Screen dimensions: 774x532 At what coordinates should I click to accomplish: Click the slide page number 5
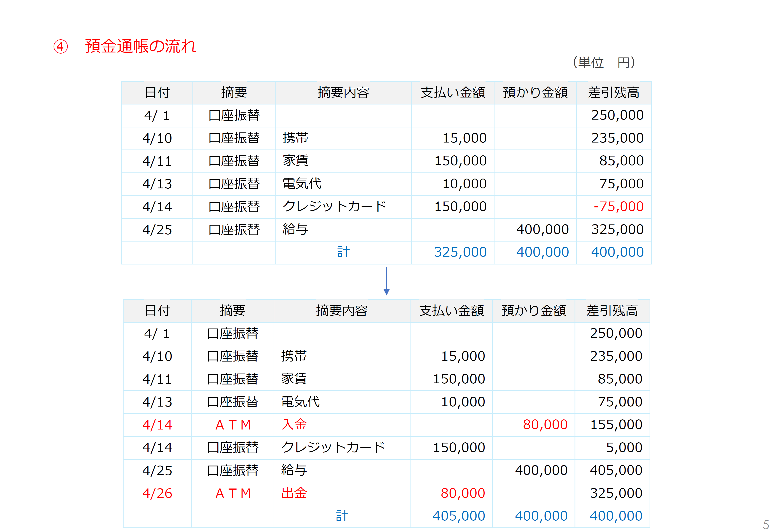click(x=766, y=524)
